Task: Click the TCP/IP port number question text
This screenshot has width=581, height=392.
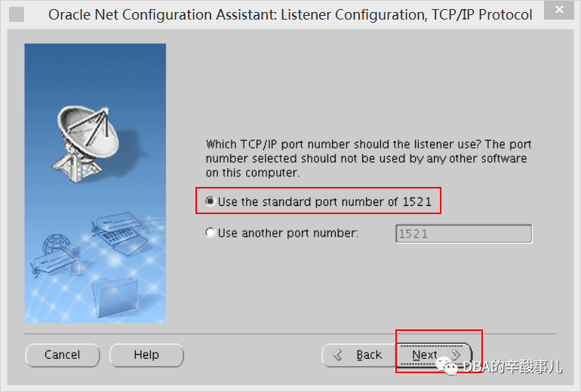Action: (x=368, y=158)
